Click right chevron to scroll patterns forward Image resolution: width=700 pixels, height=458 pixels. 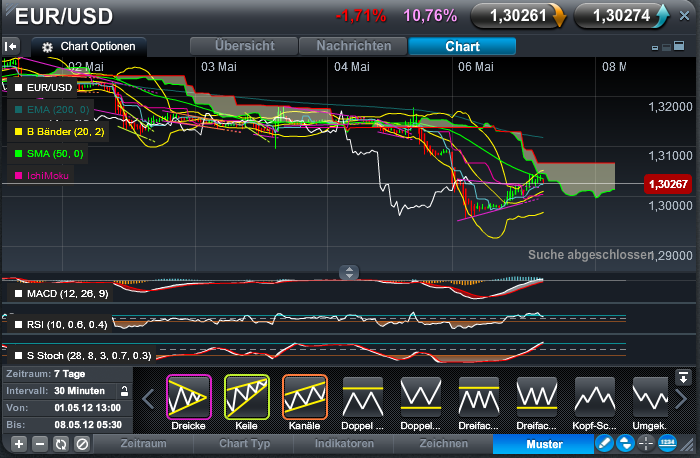(681, 399)
